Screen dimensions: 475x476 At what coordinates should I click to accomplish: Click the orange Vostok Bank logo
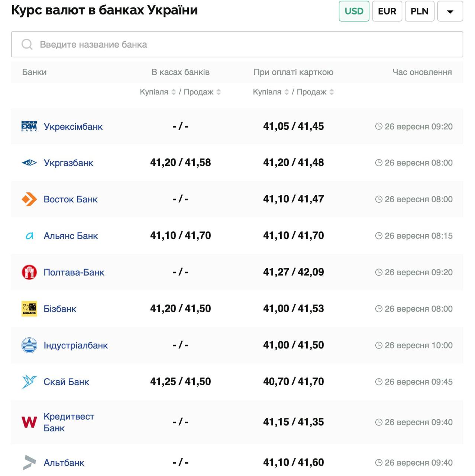coord(29,199)
